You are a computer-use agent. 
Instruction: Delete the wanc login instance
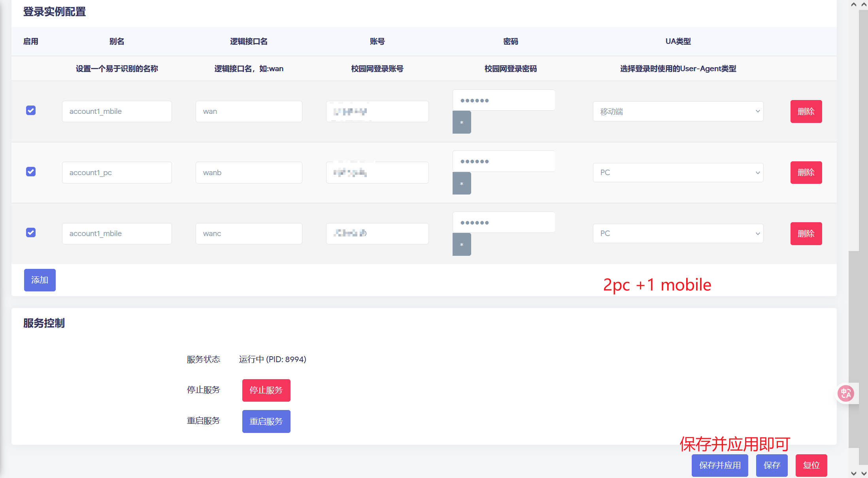coord(806,233)
